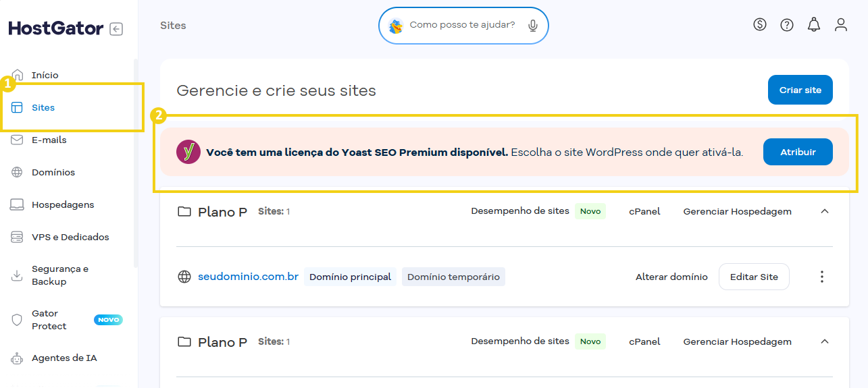The width and height of the screenshot is (868, 388).
Task: Click the Gerencie e crie seus sites heading
Action: click(276, 90)
